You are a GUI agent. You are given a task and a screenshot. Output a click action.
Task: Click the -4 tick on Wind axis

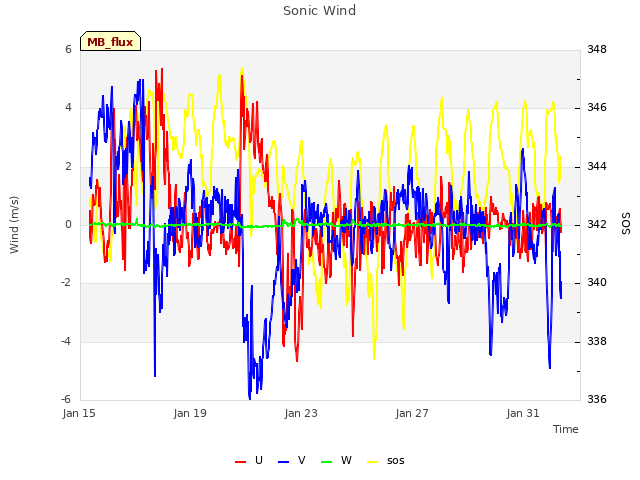(x=66, y=341)
